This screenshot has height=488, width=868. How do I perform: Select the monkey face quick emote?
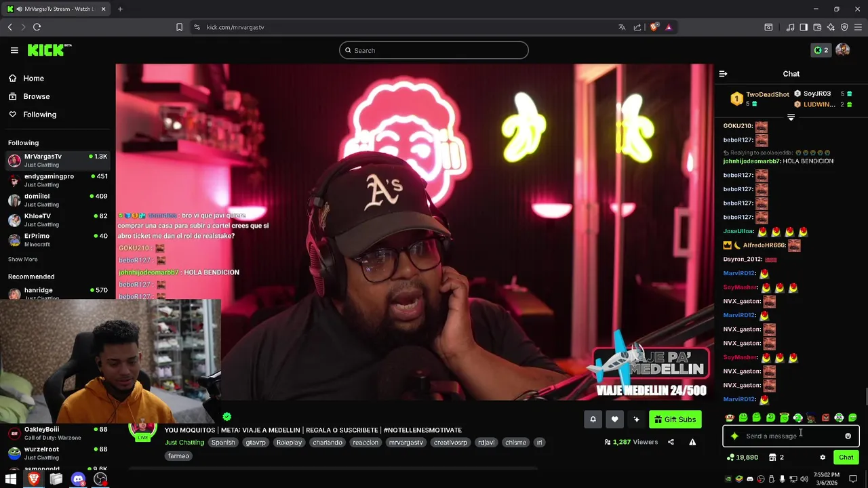[x=730, y=418]
